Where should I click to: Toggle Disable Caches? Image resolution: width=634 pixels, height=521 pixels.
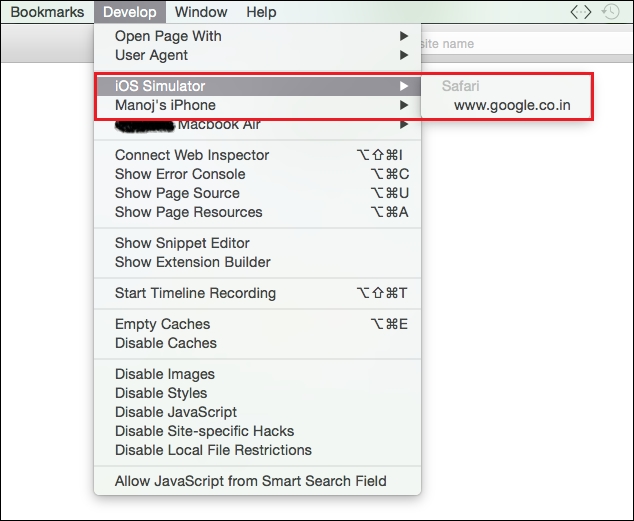[257, 343]
